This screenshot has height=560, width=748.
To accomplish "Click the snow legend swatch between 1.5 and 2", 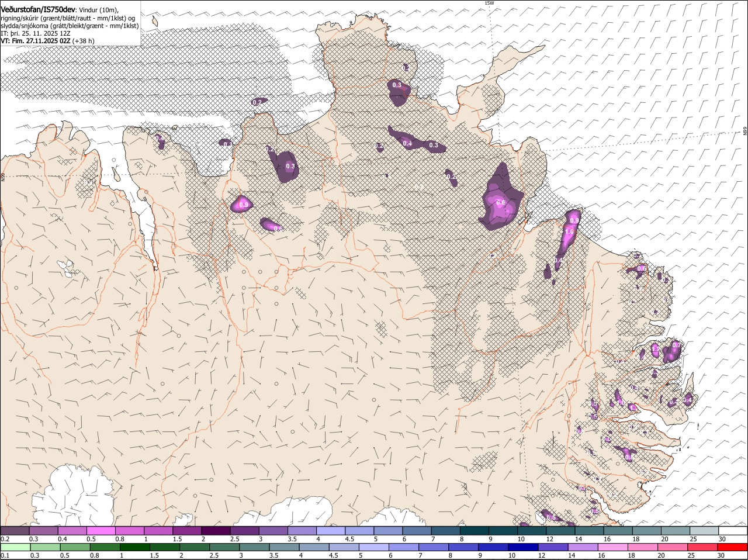I will [x=187, y=530].
